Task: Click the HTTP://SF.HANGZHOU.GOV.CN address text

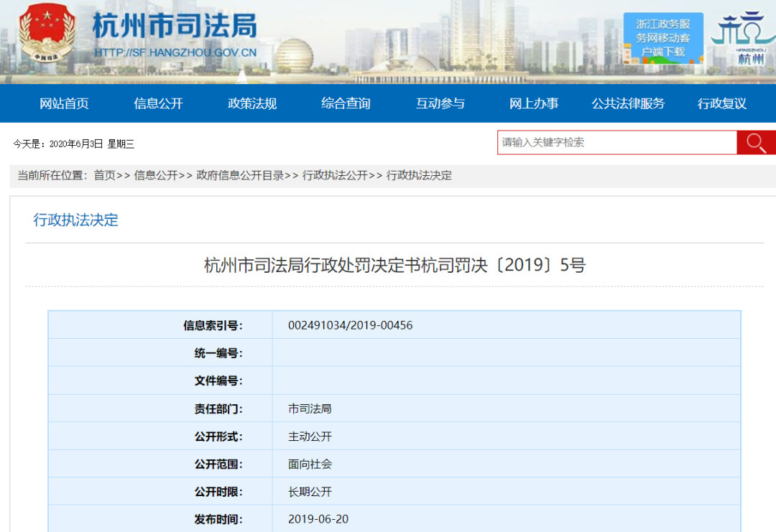Action: (175, 52)
